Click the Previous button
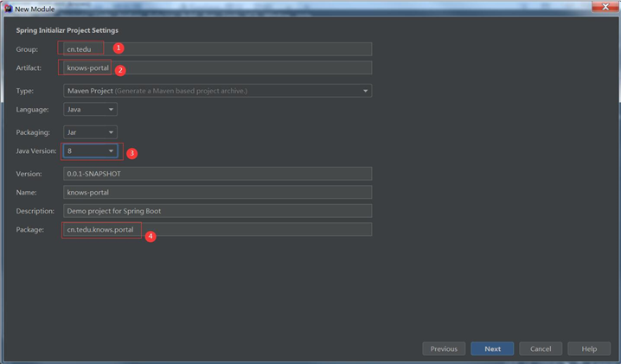This screenshot has height=364, width=621. (x=444, y=348)
